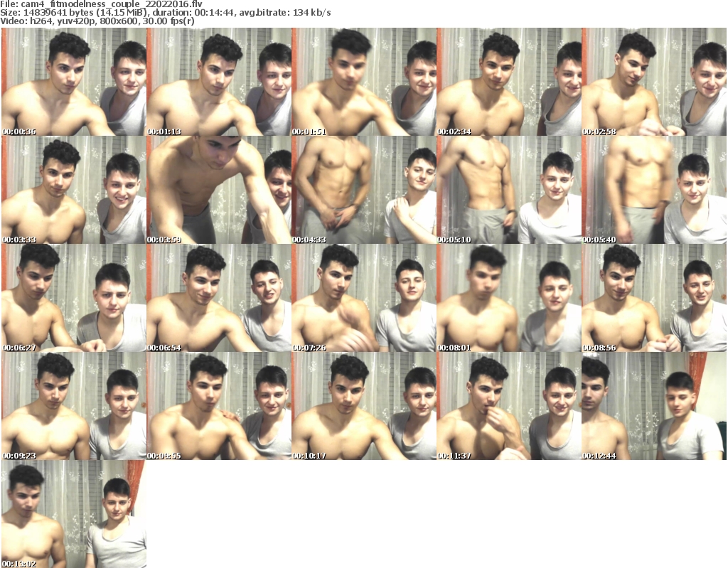Open the frame stamped 00:06:27
The image size is (728, 568).
pyautogui.click(x=74, y=298)
